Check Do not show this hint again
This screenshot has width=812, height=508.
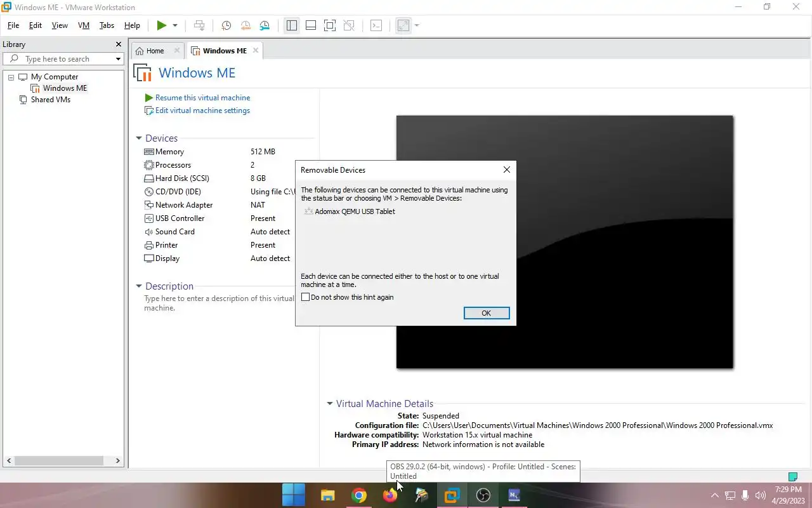pyautogui.click(x=306, y=297)
